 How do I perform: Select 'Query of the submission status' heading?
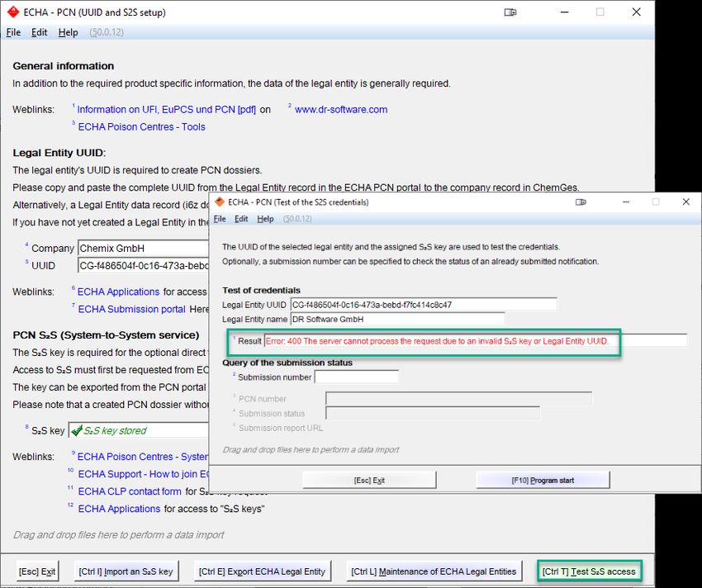coord(287,363)
